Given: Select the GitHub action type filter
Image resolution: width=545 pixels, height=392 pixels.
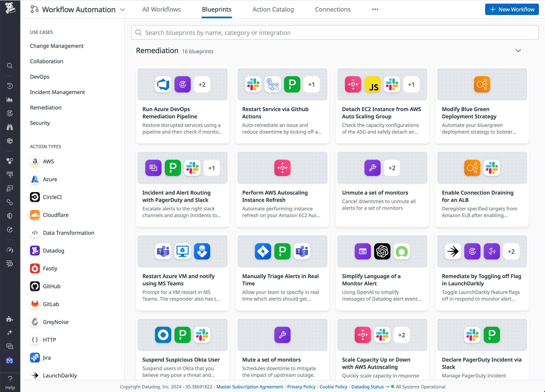Looking at the screenshot, I should tap(51, 286).
